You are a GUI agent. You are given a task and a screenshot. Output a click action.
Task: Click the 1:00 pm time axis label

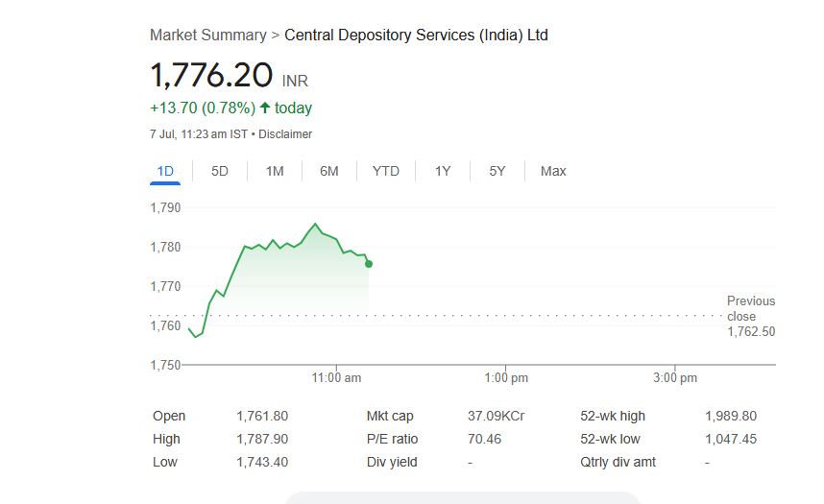pyautogui.click(x=506, y=378)
